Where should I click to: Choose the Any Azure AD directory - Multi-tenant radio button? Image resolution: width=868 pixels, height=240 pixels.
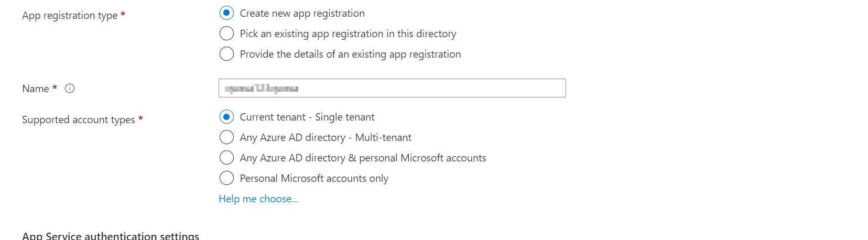tap(226, 137)
